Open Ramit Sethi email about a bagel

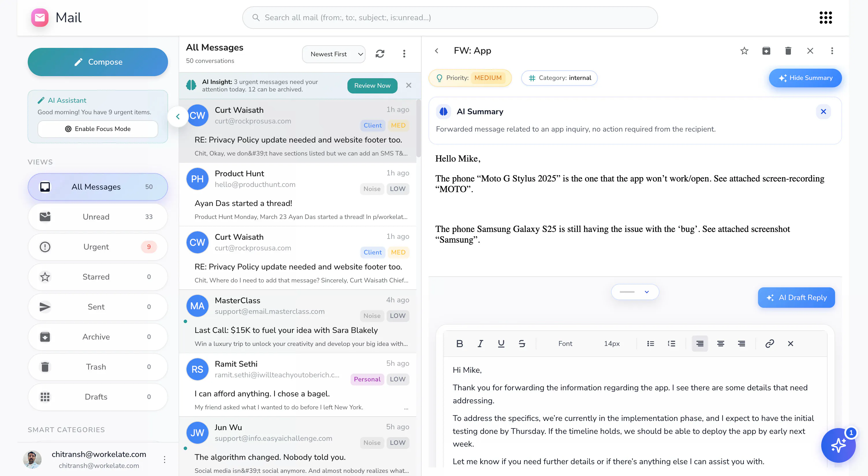[x=298, y=385]
